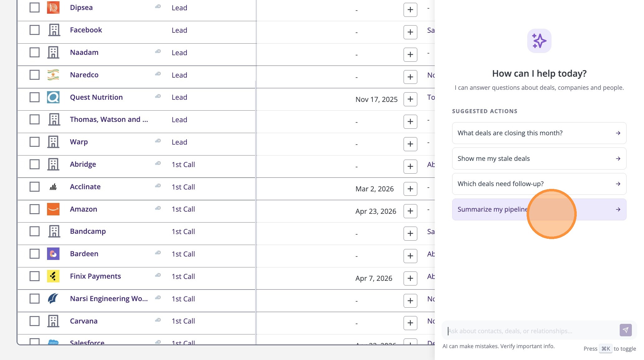This screenshot has width=644, height=360.
Task: Check the box beside Bandcamp
Action: (35, 231)
